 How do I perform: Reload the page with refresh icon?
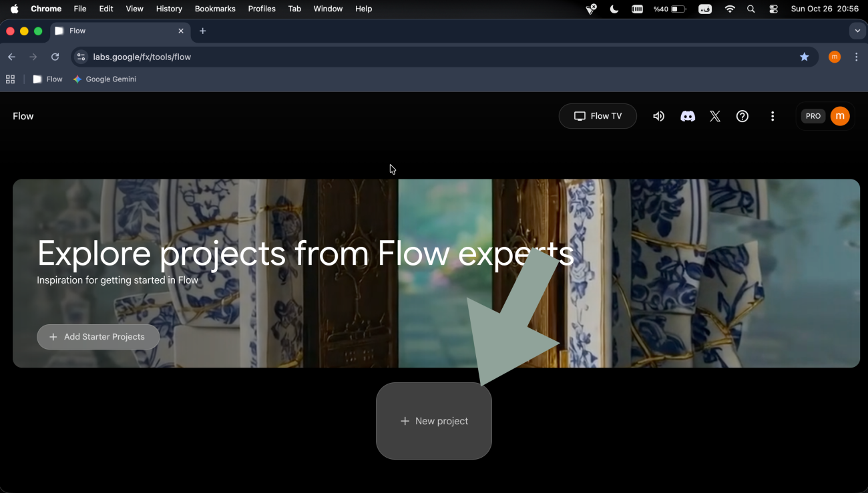pyautogui.click(x=55, y=57)
